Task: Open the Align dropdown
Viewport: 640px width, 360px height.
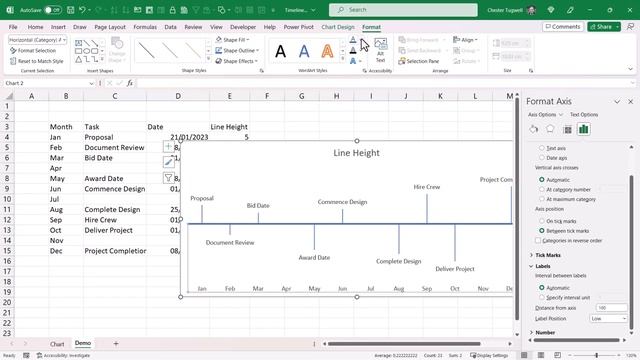Action: (x=465, y=40)
